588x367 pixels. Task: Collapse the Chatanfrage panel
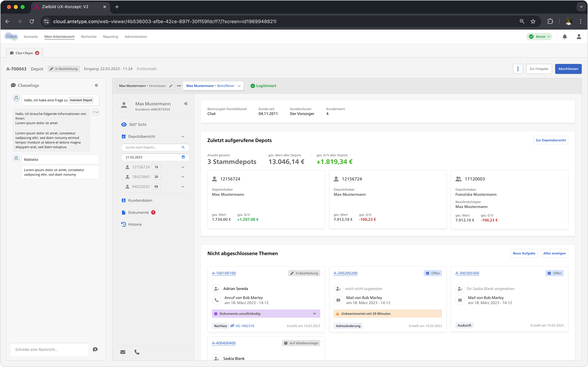[x=96, y=85]
